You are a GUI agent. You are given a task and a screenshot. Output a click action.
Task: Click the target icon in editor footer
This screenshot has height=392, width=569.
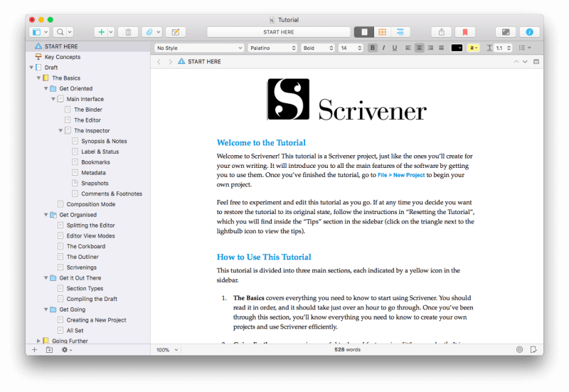[520, 349]
